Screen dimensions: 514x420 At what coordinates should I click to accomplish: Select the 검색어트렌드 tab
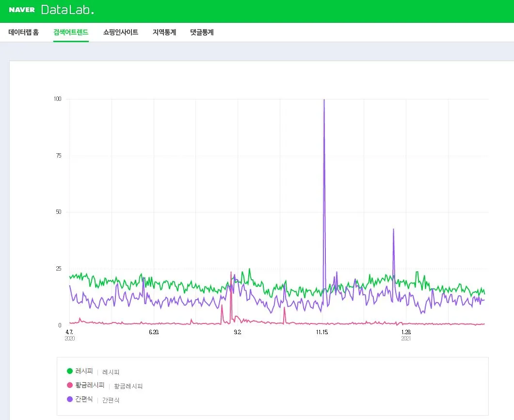click(x=71, y=32)
